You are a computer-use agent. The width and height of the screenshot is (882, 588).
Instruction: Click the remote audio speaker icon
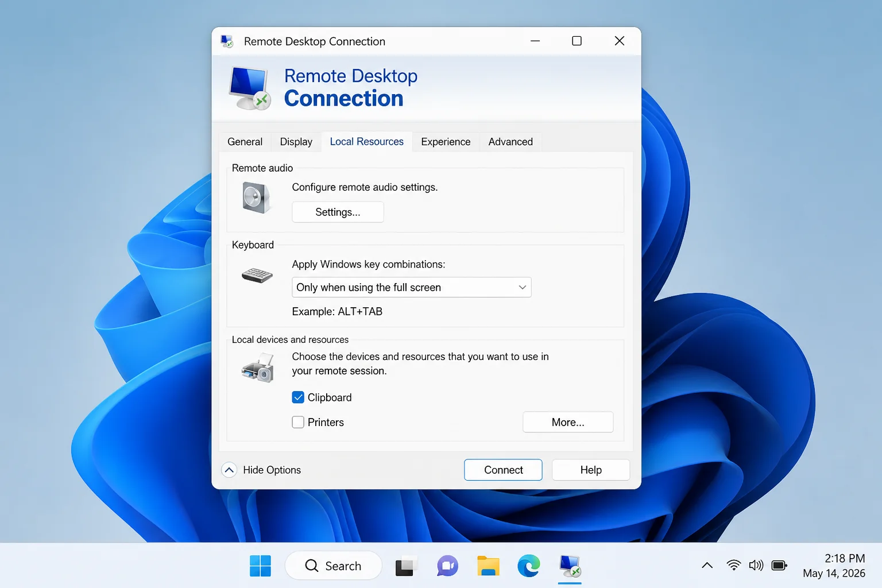pos(256,198)
